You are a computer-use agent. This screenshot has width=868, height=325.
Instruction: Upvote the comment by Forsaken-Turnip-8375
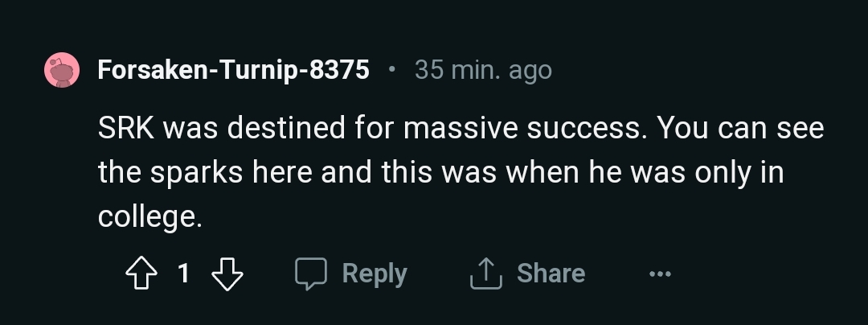tap(143, 274)
